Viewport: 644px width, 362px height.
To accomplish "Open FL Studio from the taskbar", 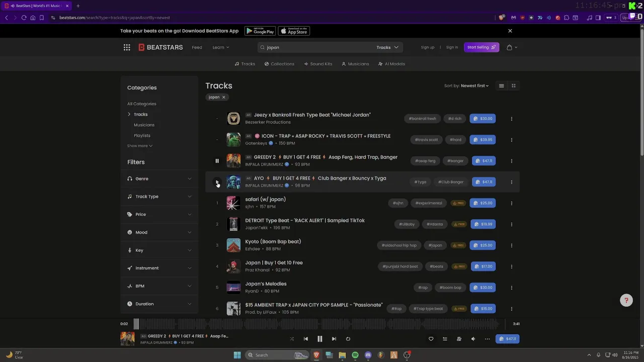I will (x=381, y=355).
